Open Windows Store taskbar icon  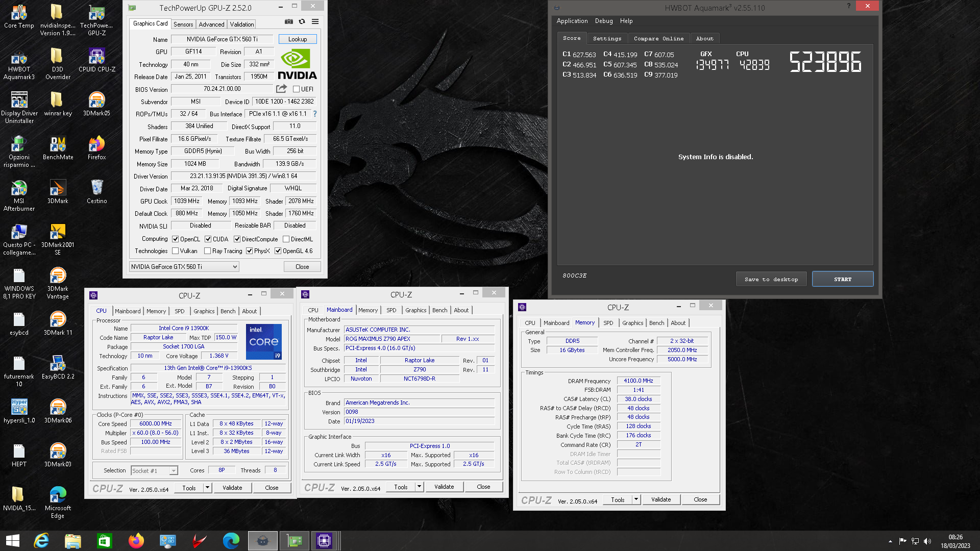105,541
